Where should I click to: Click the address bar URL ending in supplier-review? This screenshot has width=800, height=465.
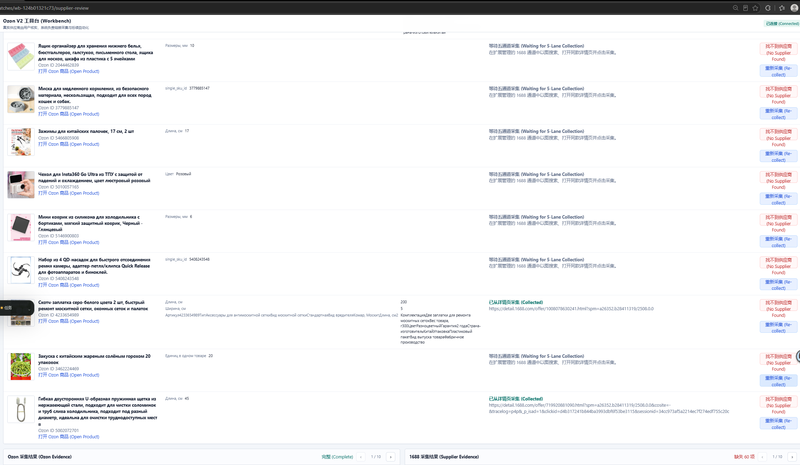point(45,8)
